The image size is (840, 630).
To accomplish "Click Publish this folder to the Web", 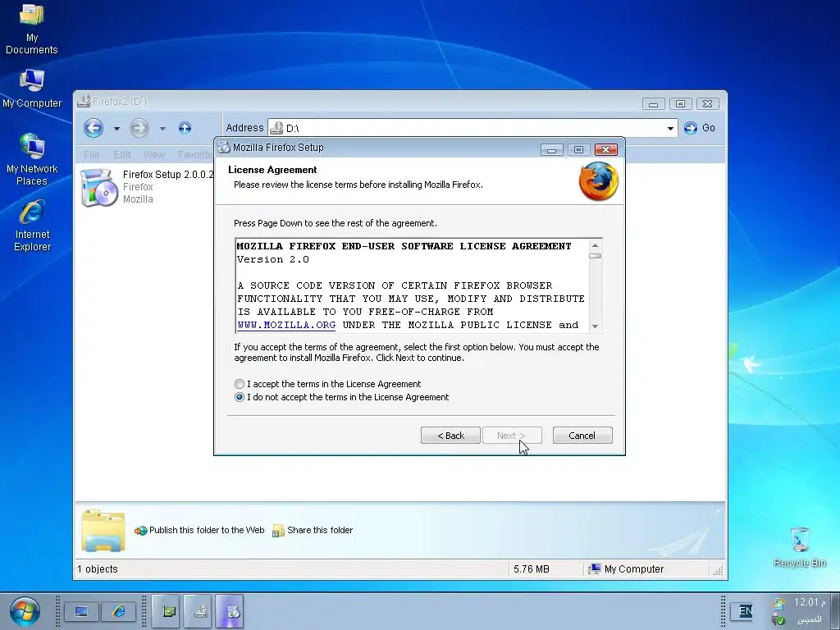I will click(x=199, y=531).
